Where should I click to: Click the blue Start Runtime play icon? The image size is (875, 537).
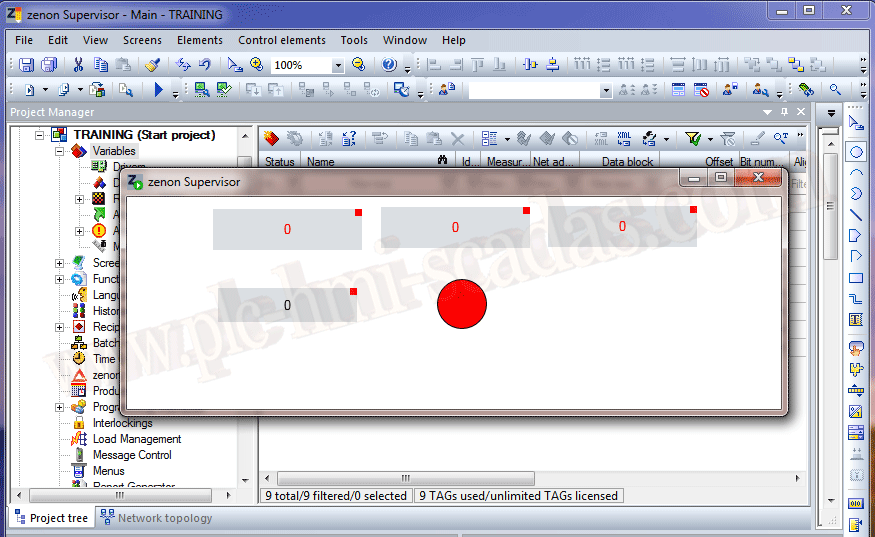pos(158,90)
